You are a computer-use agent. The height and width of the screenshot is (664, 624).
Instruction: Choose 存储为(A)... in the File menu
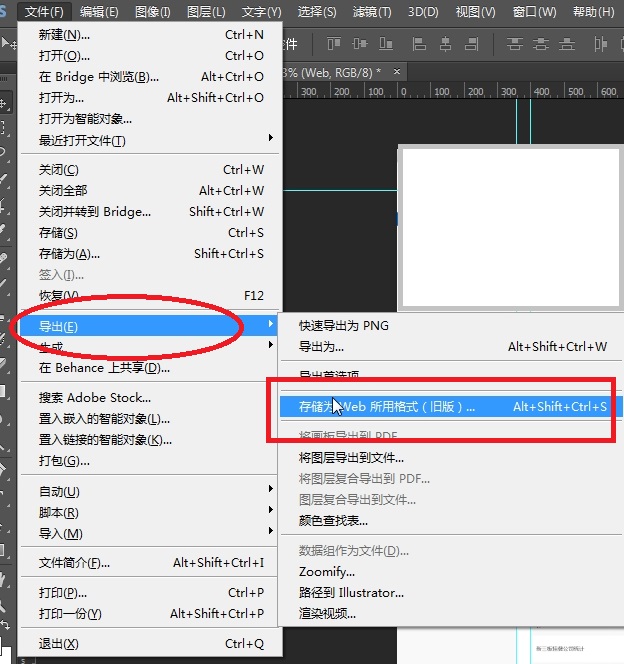[x=150, y=254]
